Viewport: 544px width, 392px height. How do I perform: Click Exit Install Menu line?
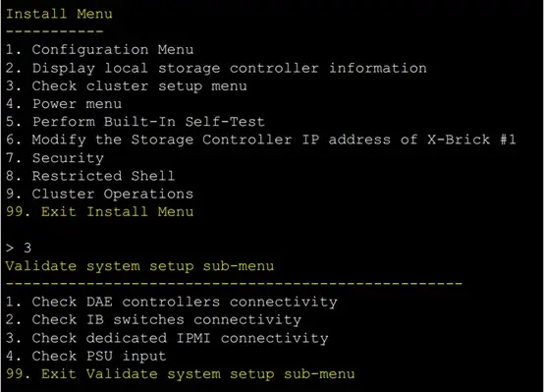coord(99,211)
